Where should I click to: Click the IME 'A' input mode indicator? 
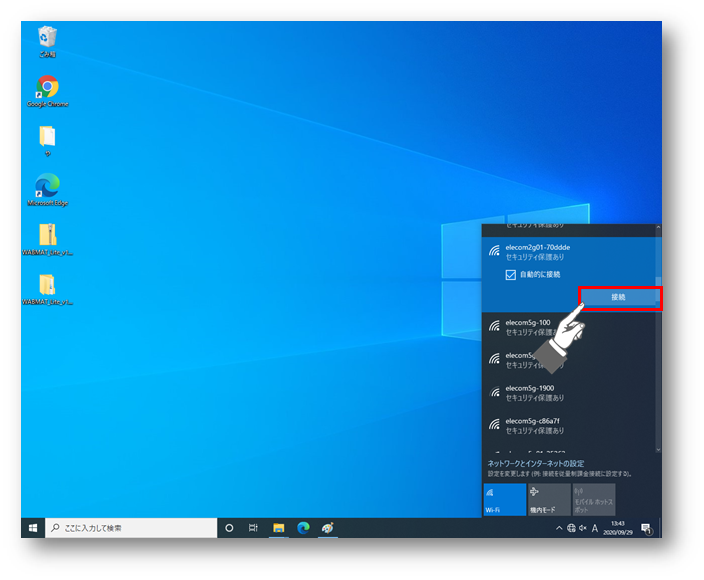pyautogui.click(x=594, y=528)
